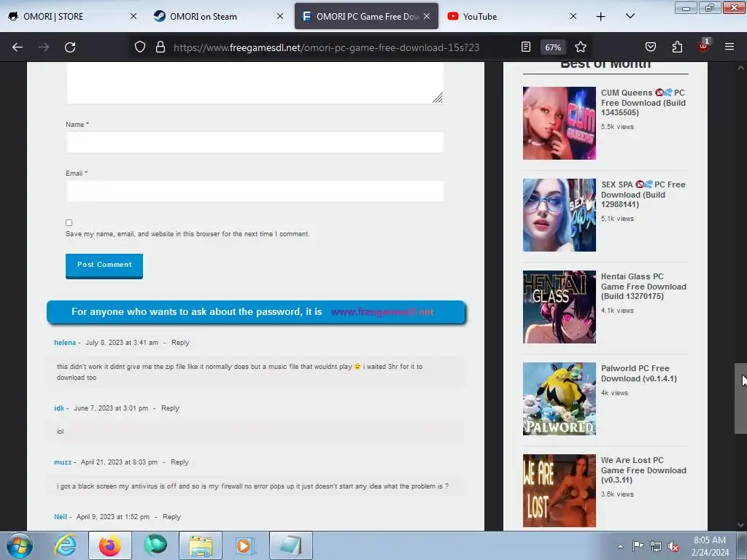Click inside the comment text area
Viewport: 747px width, 560px height.
tap(255, 83)
